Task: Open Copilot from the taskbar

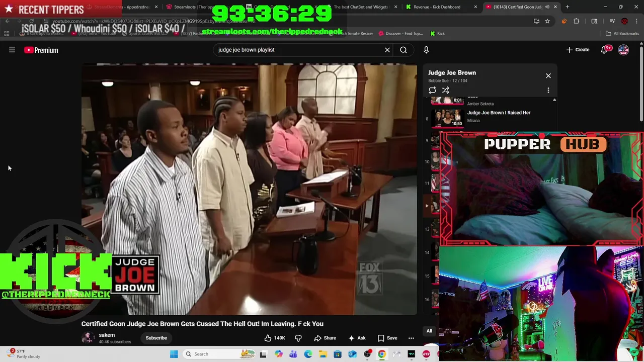Action: click(278, 354)
